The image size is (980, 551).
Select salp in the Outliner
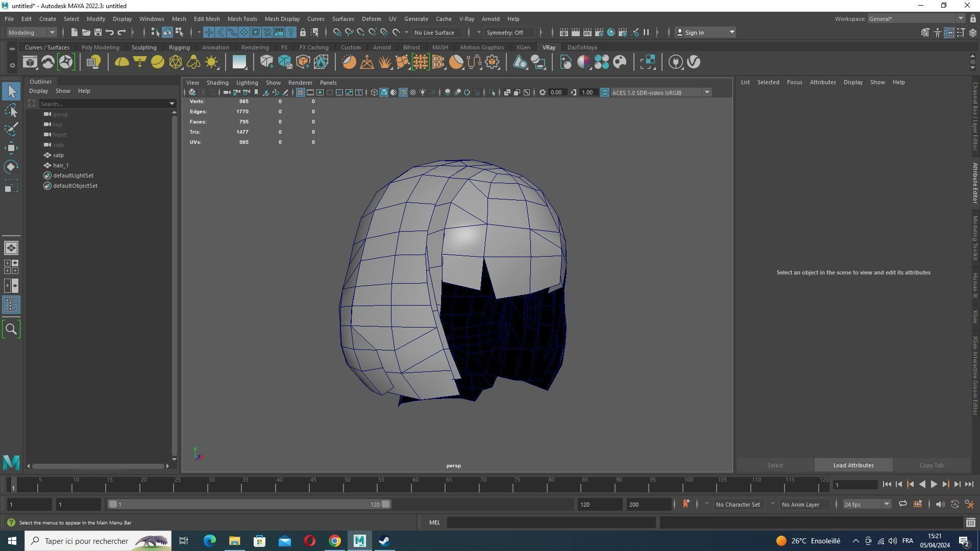coord(58,155)
